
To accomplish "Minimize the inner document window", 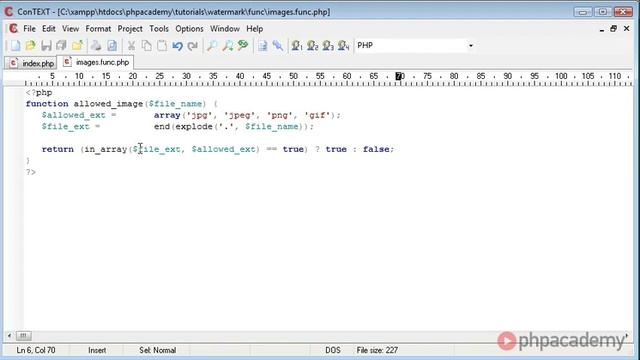I will pos(602,29).
